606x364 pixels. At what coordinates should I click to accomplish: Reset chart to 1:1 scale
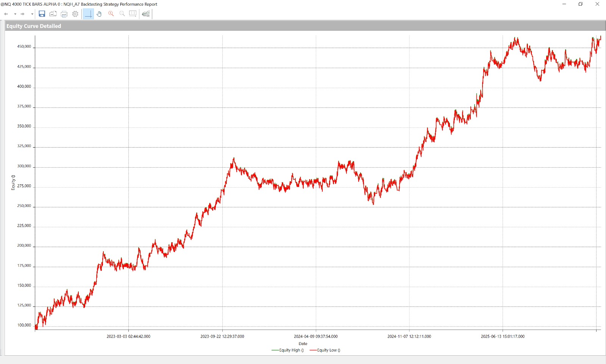pyautogui.click(x=133, y=14)
